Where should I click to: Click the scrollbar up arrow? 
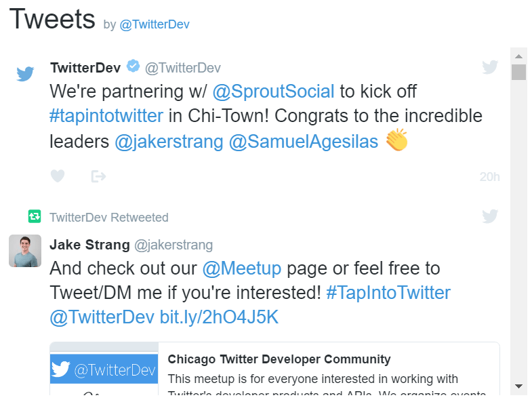pyautogui.click(x=518, y=56)
